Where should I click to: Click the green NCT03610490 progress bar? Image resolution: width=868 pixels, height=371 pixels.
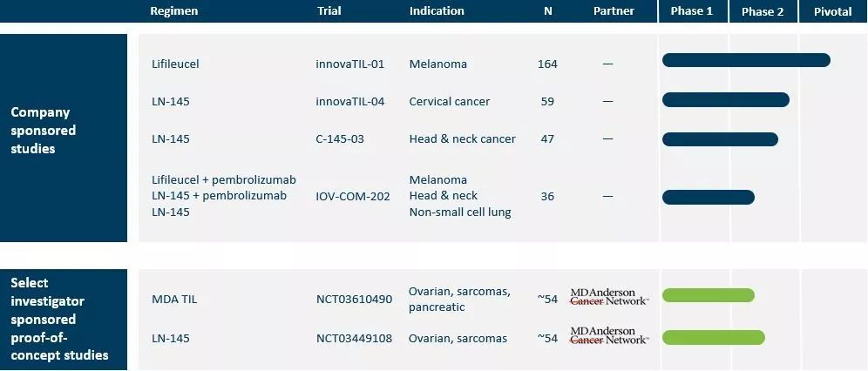pos(709,295)
